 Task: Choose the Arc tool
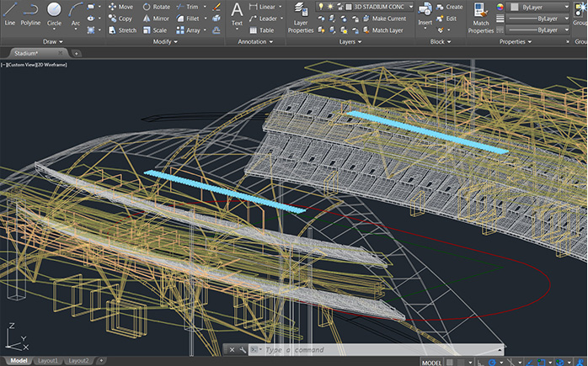[76, 13]
